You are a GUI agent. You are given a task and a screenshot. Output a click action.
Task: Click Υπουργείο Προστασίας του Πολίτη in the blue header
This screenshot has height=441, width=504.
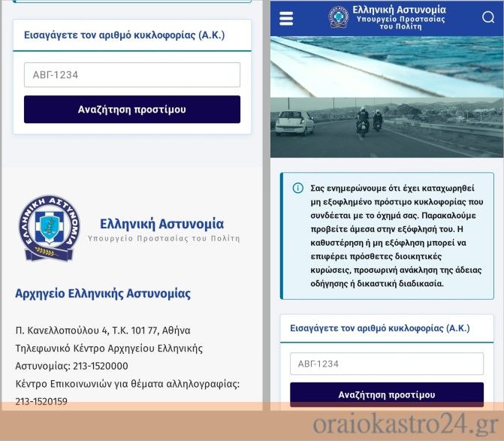400,23
